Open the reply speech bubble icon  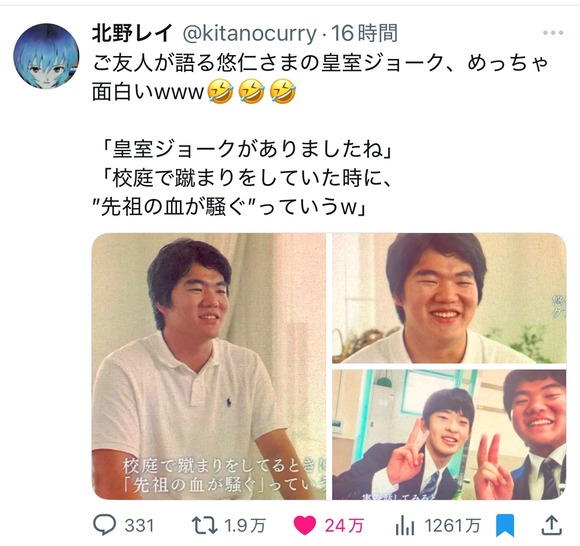[104, 525]
